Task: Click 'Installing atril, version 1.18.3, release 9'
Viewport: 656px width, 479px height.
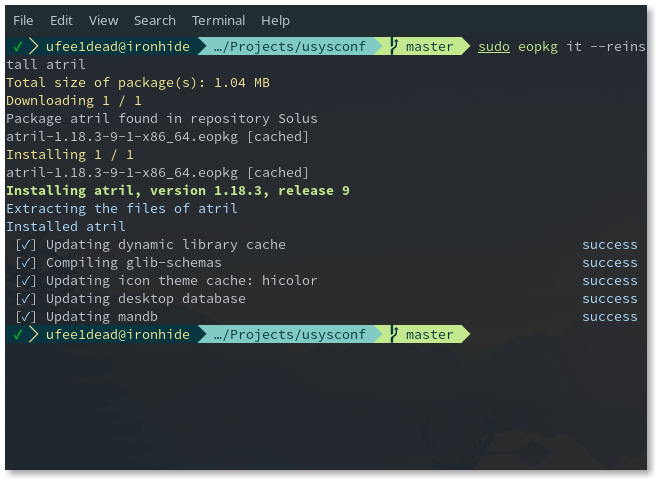Action: (178, 191)
